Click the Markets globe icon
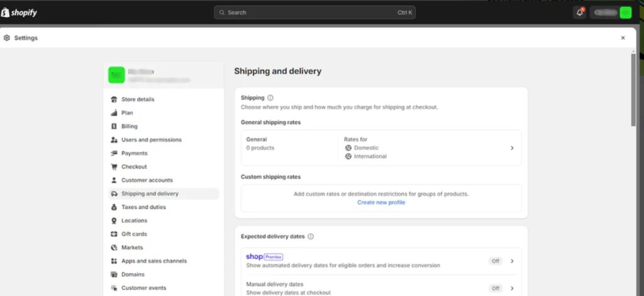 (114, 248)
